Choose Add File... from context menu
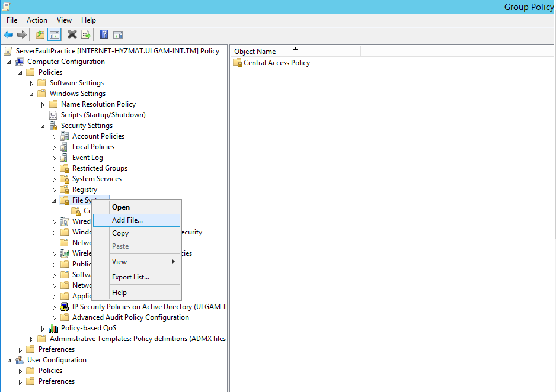Screen dimensions: 556x392 tap(136, 220)
